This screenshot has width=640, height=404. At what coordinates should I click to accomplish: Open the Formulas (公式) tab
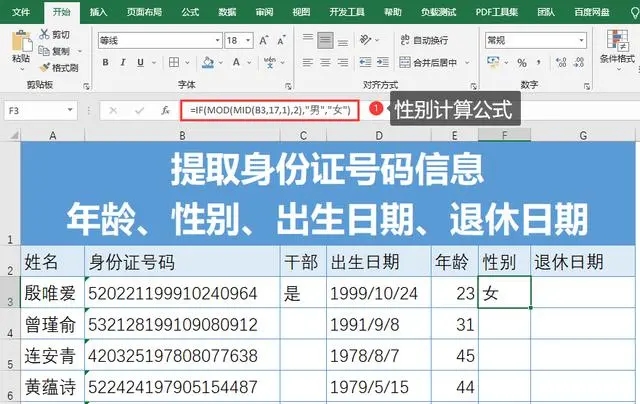click(x=190, y=12)
